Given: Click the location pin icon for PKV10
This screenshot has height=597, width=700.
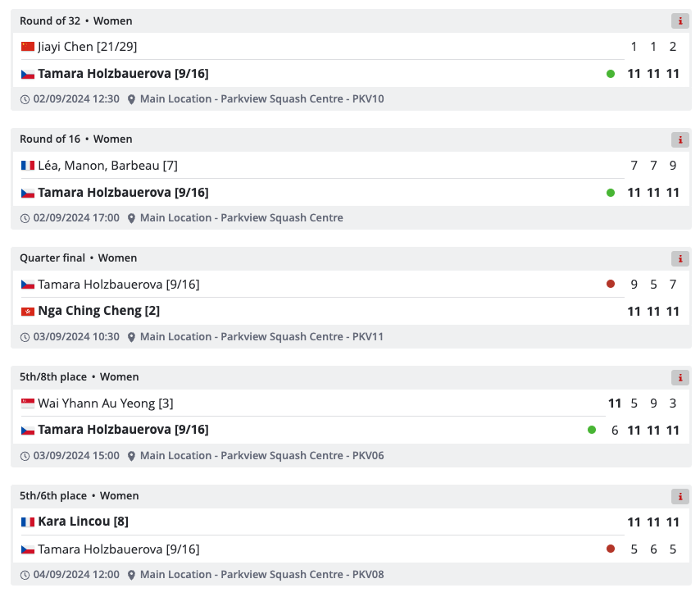Looking at the screenshot, I should (131, 99).
